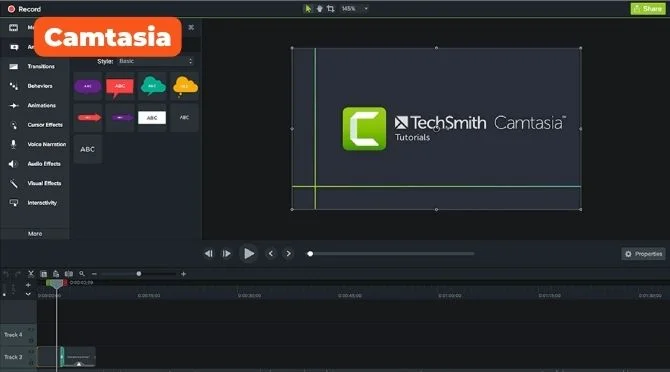Image resolution: width=670 pixels, height=372 pixels.
Task: Zoom in timeline with plus button
Action: (x=183, y=274)
